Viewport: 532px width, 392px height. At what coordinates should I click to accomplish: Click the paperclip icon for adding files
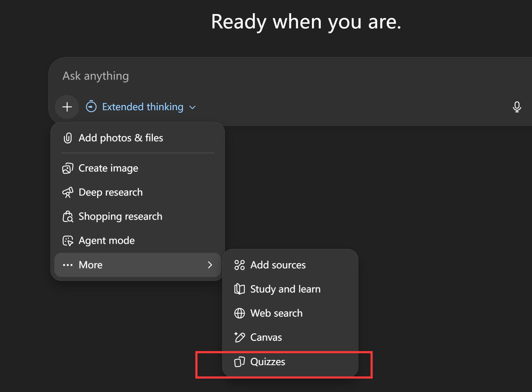tap(68, 138)
